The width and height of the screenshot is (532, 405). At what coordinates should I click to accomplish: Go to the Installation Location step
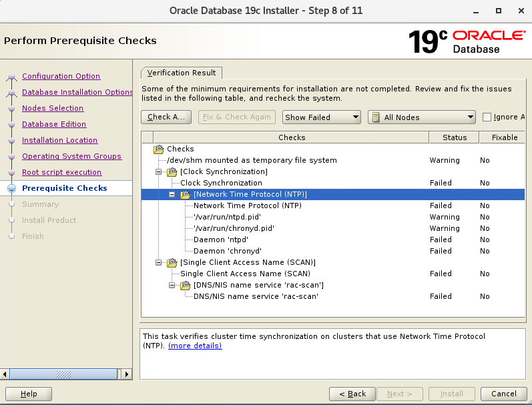click(x=59, y=141)
